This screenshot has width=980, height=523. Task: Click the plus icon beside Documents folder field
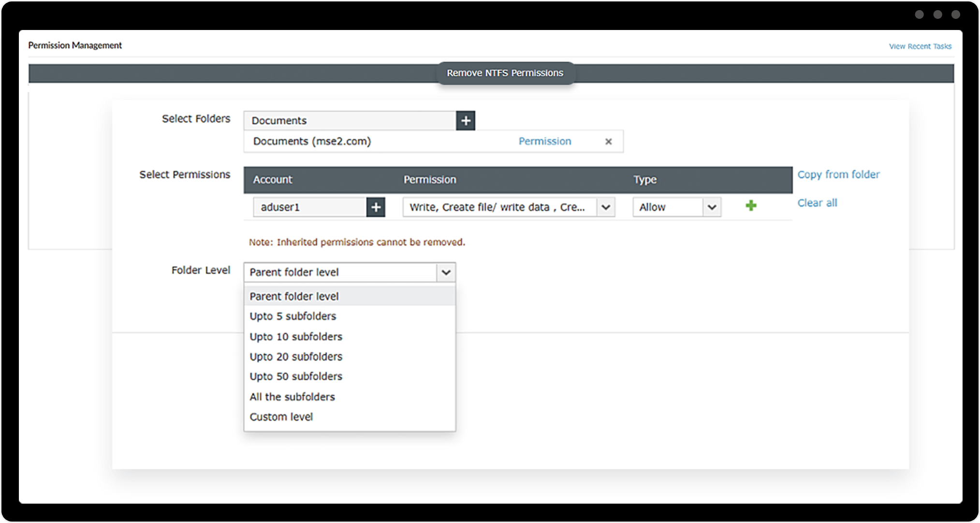point(465,120)
